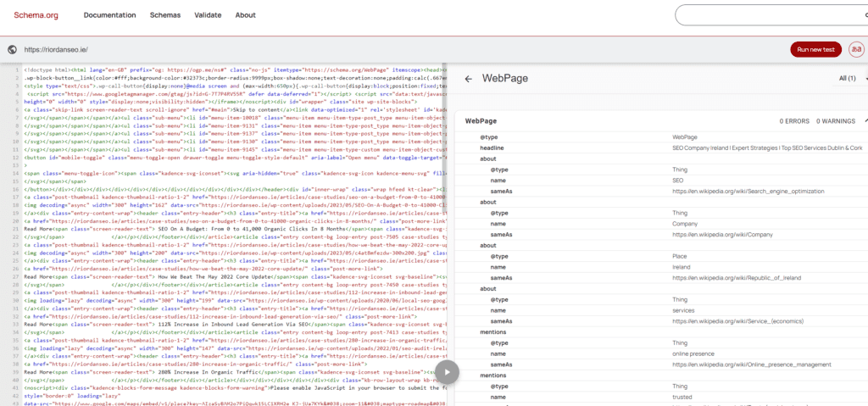The height and width of the screenshot is (406, 868).
Task: Select the headline value SEO Company Ireland
Action: [x=766, y=147]
